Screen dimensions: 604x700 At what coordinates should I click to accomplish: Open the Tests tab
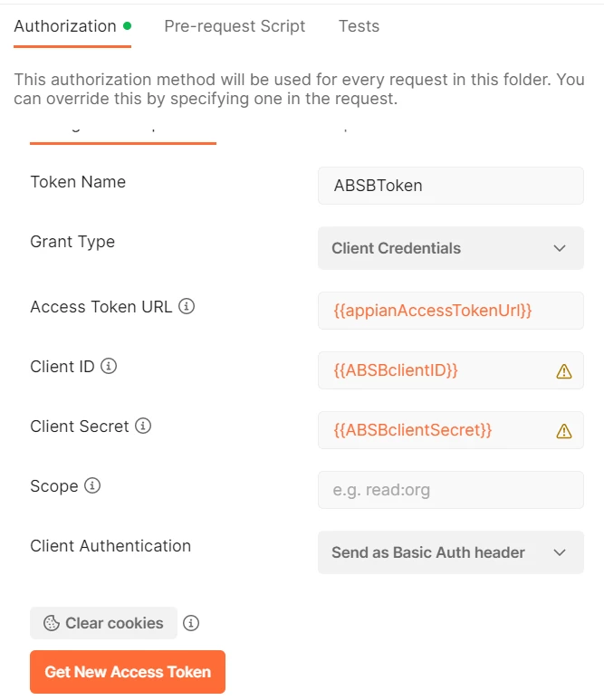pos(359,26)
